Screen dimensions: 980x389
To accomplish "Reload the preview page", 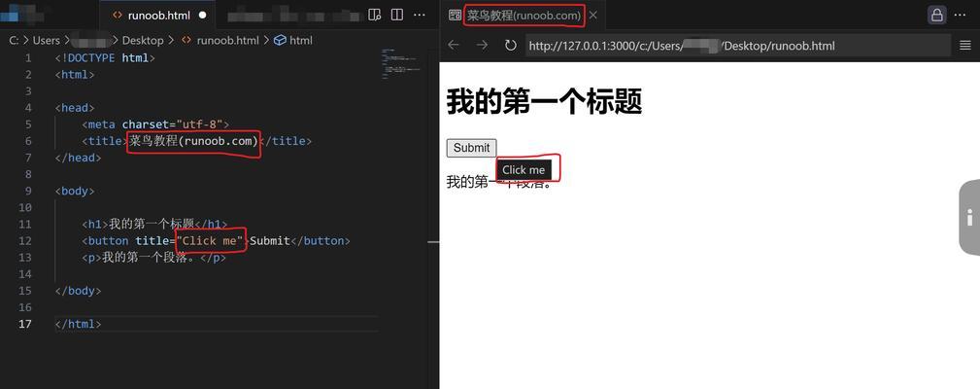I will tap(511, 45).
